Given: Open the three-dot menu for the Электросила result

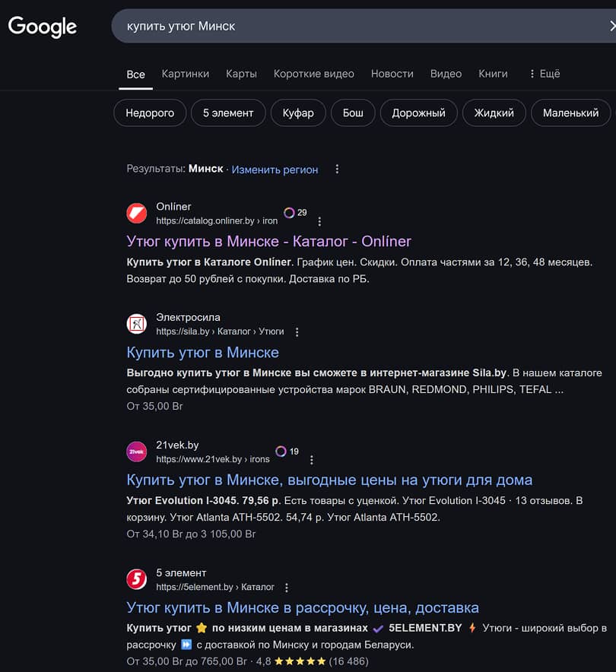Looking at the screenshot, I should pyautogui.click(x=297, y=331).
